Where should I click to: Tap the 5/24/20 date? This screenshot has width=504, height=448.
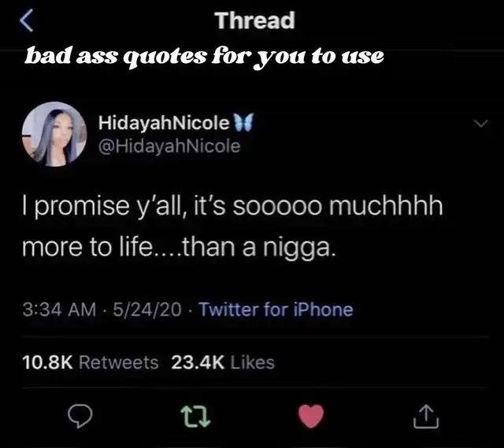click(147, 309)
